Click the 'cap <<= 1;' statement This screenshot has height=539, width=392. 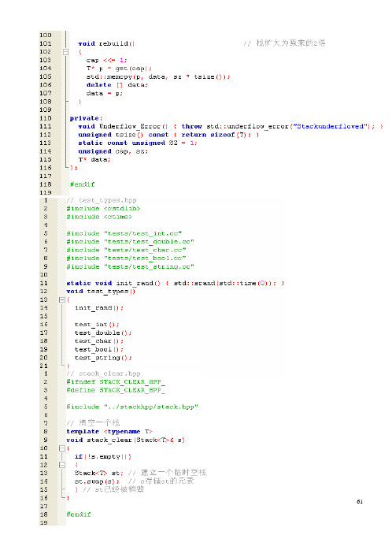(x=107, y=60)
